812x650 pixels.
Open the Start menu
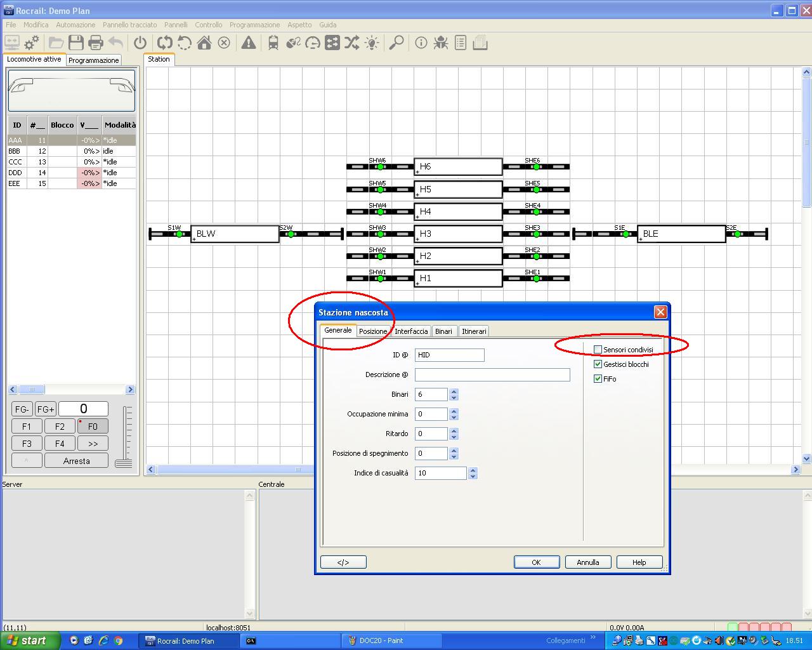point(30,640)
